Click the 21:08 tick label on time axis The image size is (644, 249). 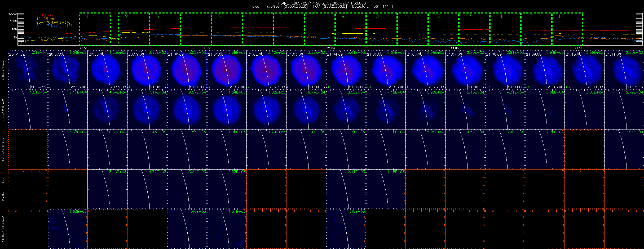455,48
